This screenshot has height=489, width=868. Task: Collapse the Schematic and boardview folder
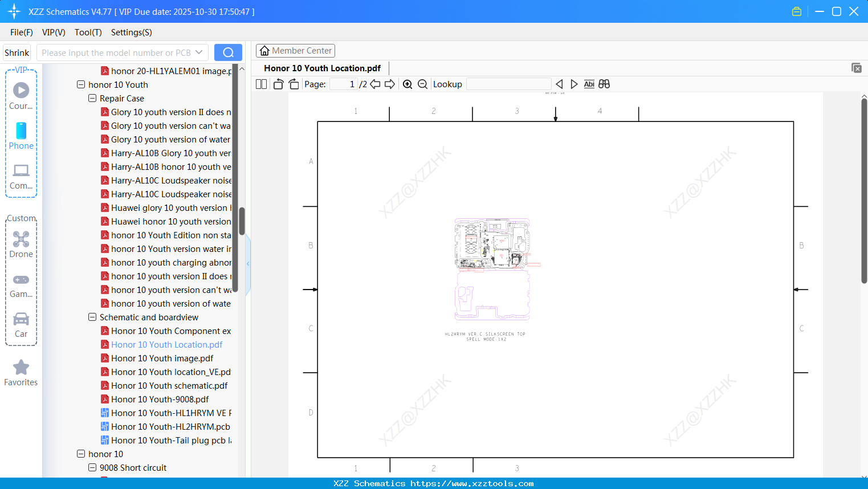(92, 317)
